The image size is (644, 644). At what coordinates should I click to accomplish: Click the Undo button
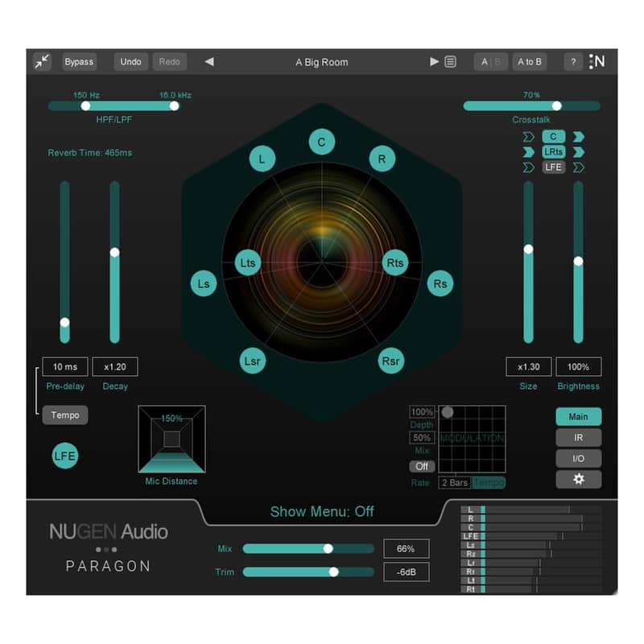pyautogui.click(x=131, y=62)
